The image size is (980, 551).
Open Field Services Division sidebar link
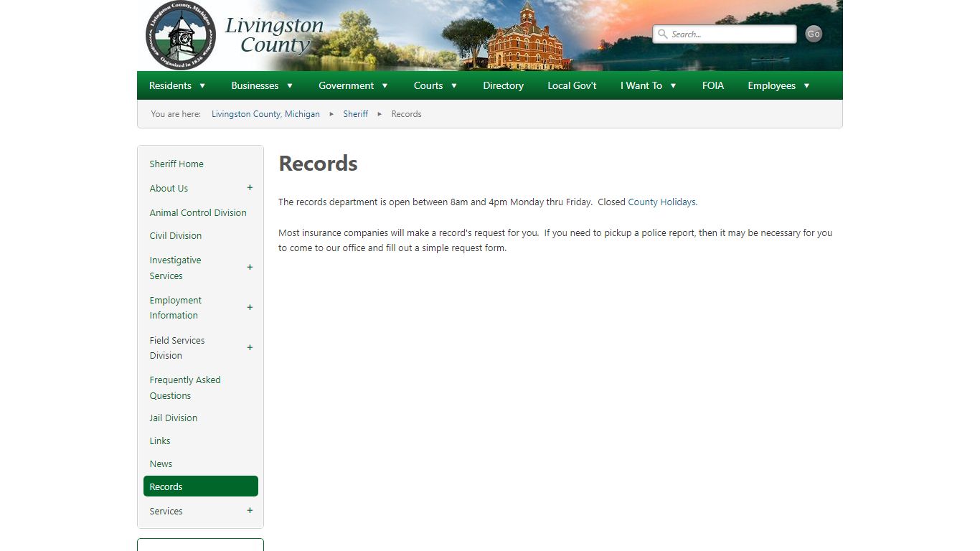(x=177, y=348)
